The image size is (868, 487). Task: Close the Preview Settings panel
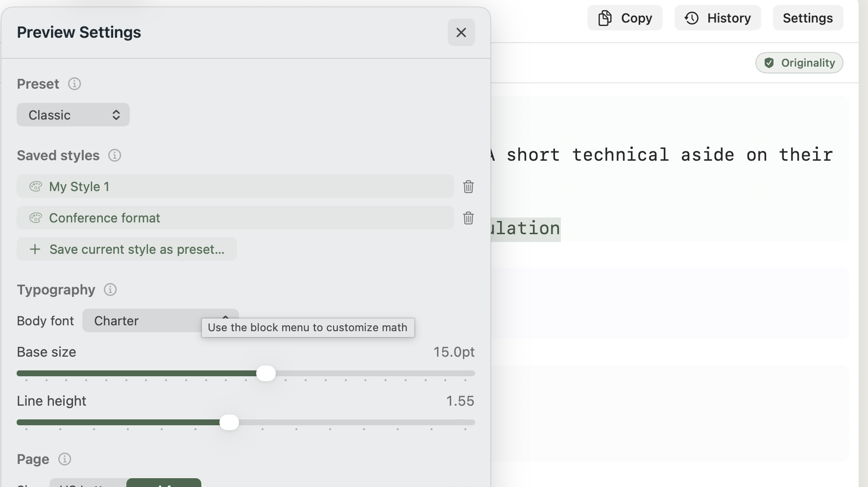tap(461, 32)
